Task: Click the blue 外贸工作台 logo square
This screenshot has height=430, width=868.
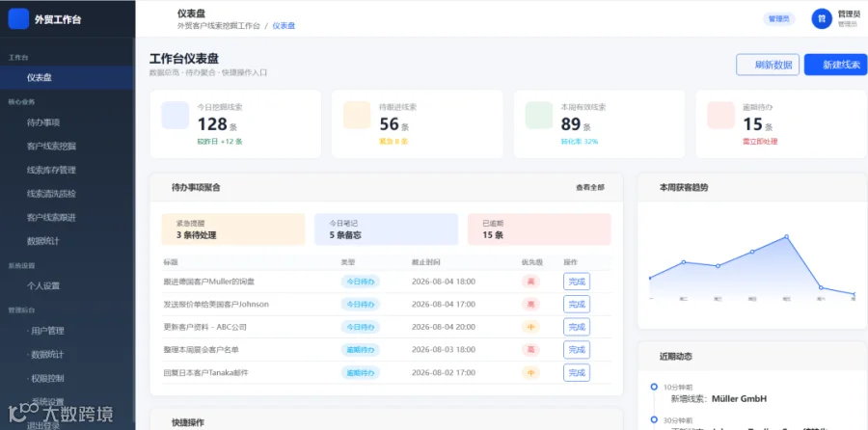Action: (x=18, y=19)
